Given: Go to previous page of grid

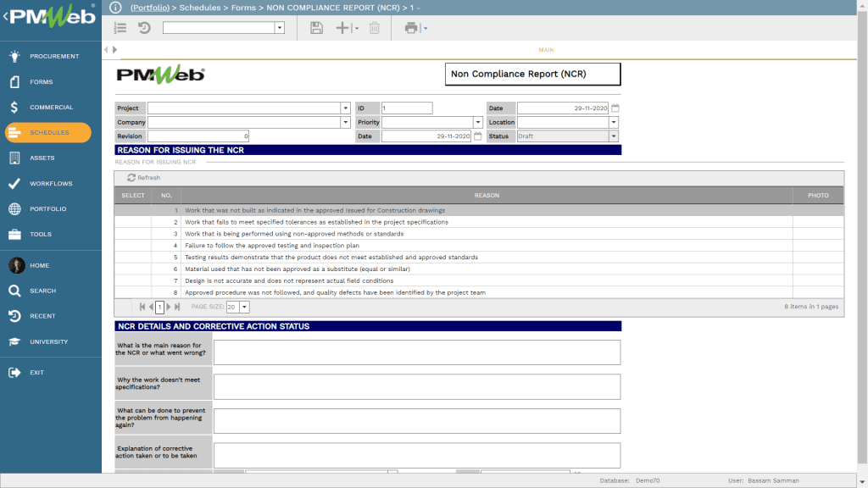Looking at the screenshot, I should click(151, 307).
